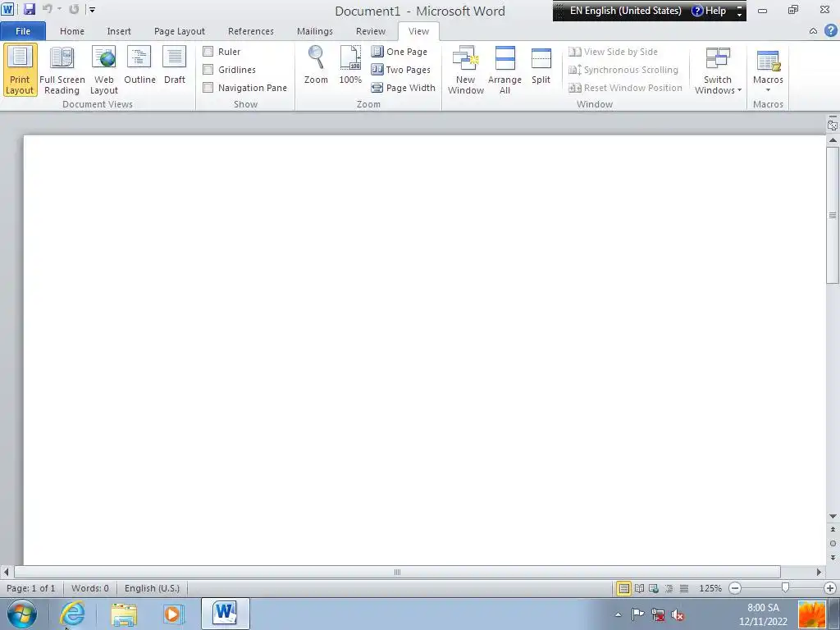Switch to Print Layout view
Screen dimensions: 840x630
click(20, 71)
